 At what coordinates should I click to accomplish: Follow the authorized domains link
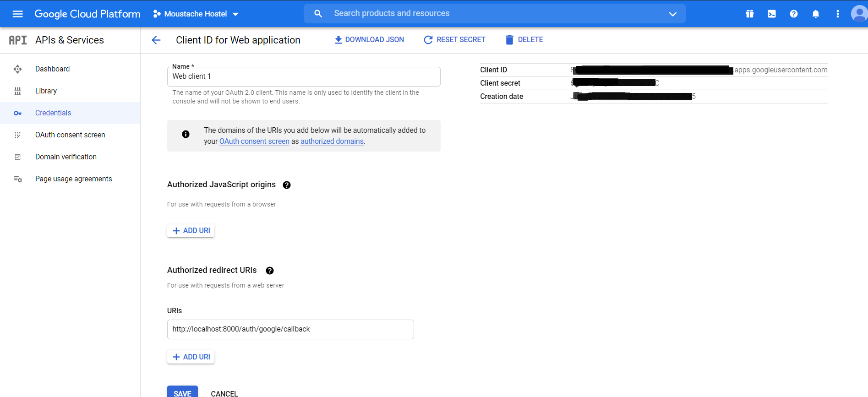(332, 141)
